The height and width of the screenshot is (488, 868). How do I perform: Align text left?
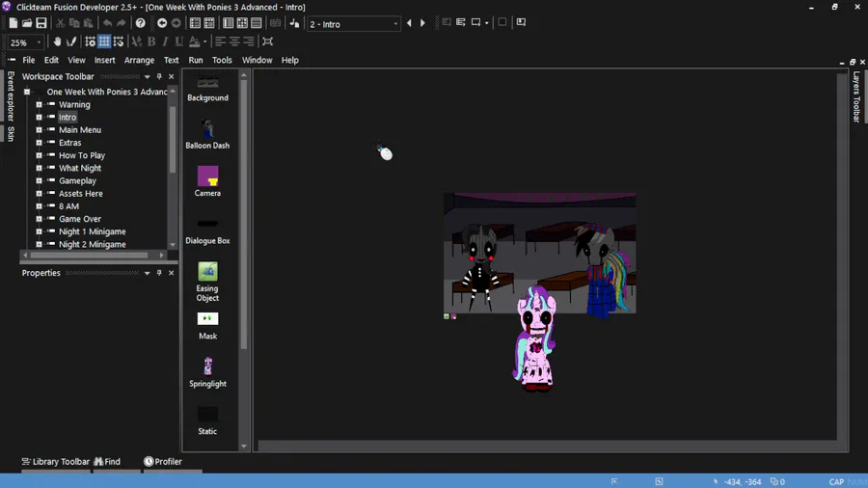pyautogui.click(x=220, y=41)
